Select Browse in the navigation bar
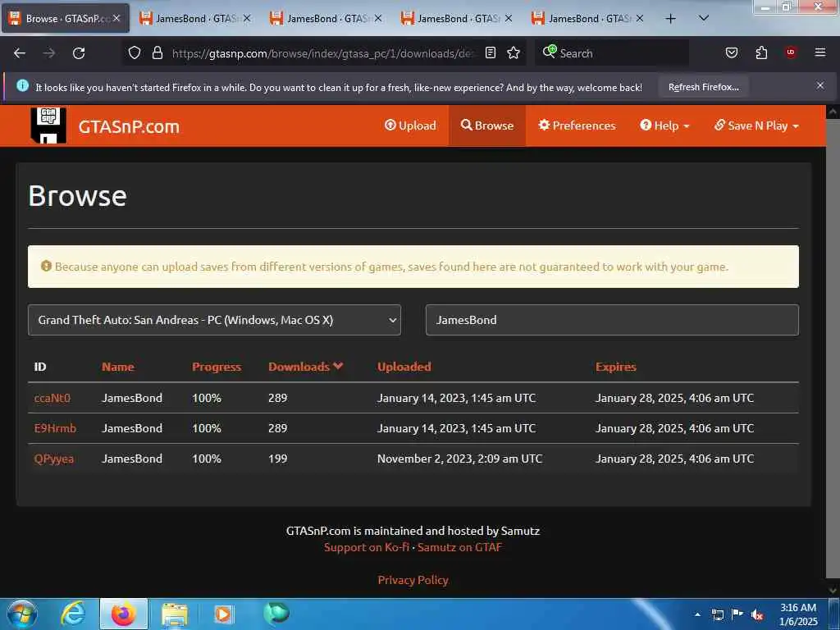Viewport: 840px width, 630px height. tap(487, 126)
